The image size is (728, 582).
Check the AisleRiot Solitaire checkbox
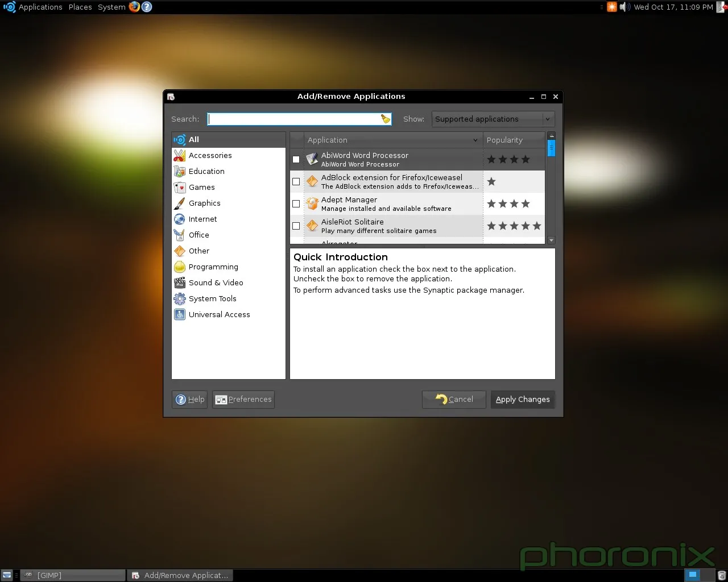click(x=296, y=226)
